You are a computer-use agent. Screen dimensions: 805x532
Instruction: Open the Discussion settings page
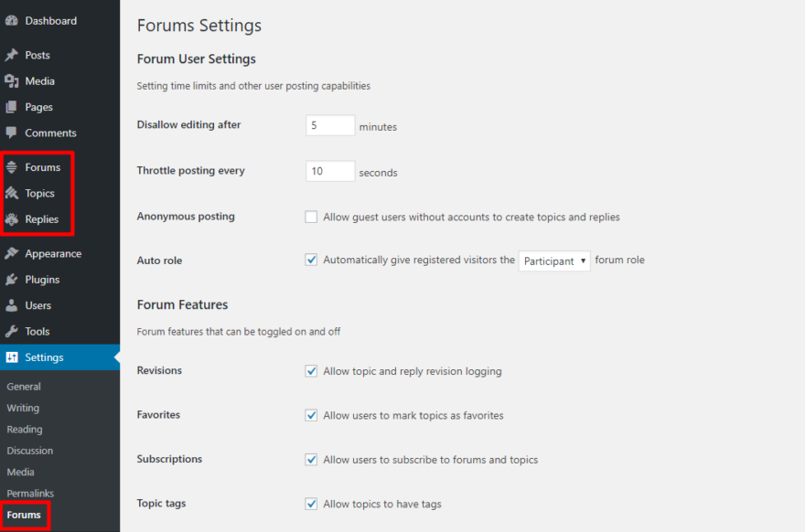coord(29,451)
